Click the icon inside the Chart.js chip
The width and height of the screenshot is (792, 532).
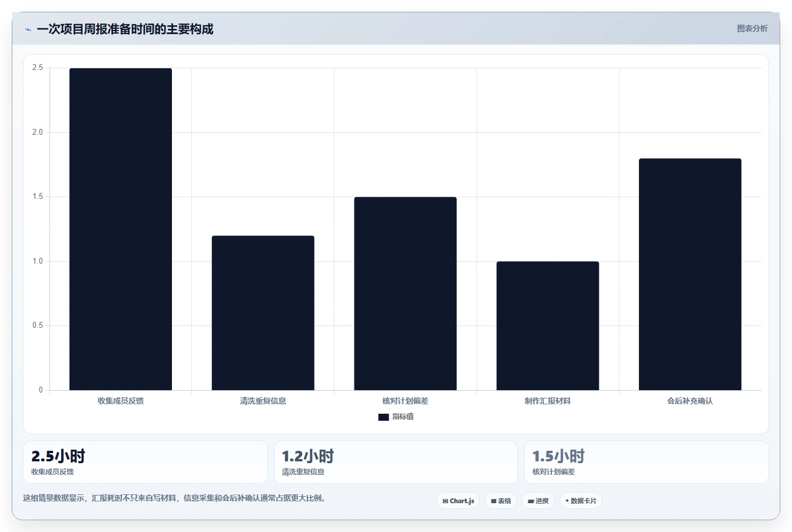click(445, 501)
